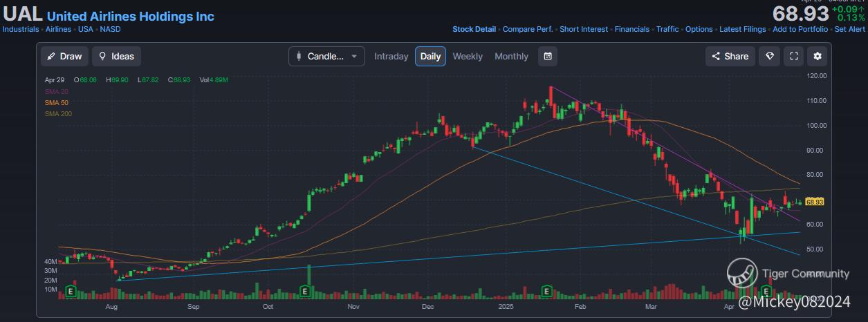Toggle the SMA 50 indicator label
The height and width of the screenshot is (322, 868).
[57, 102]
